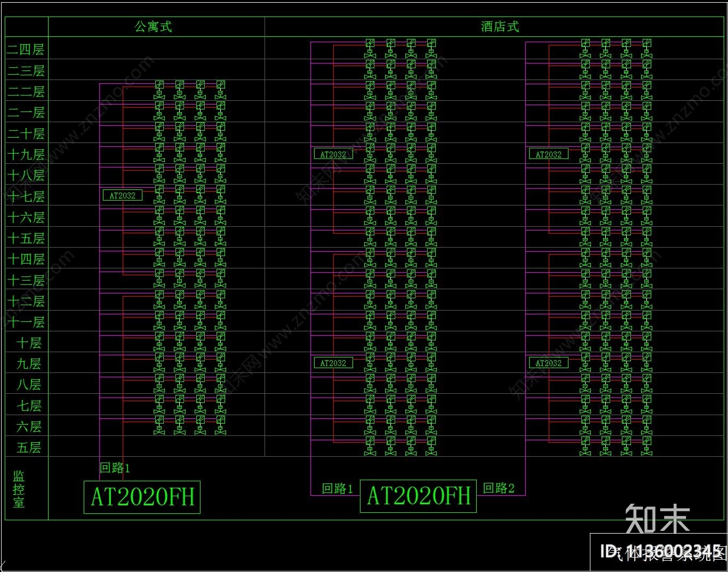Click the 十二层 floor label

[26, 301]
